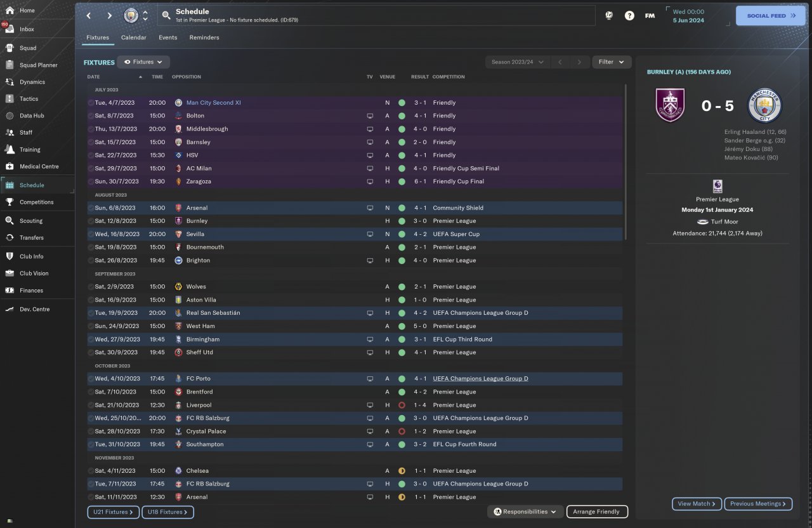Toggle selection circle for Arsenal Community Shield
The height and width of the screenshot is (528, 812).
tap(91, 208)
